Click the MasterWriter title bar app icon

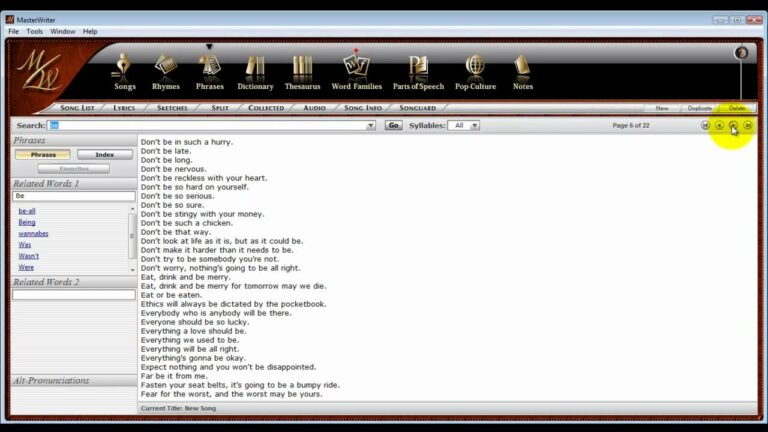pos(10,20)
